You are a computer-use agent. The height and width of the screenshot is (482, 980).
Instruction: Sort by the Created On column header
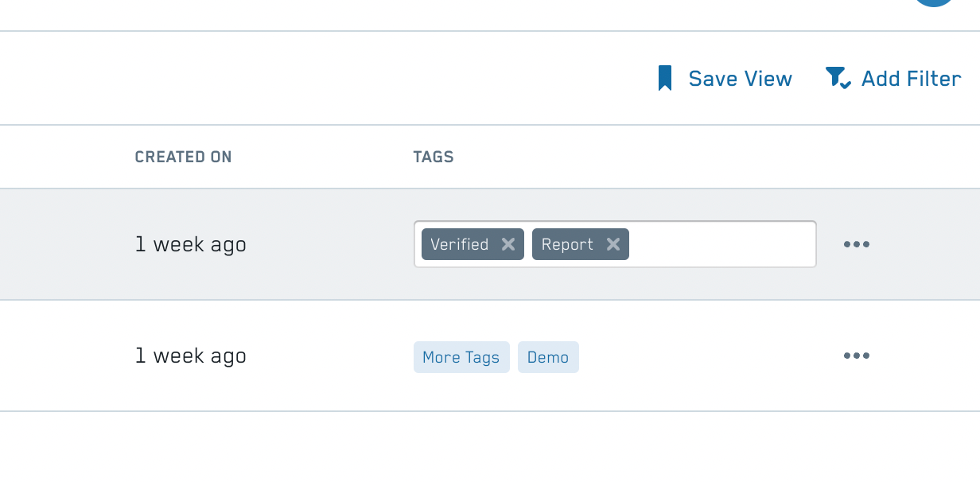click(183, 157)
